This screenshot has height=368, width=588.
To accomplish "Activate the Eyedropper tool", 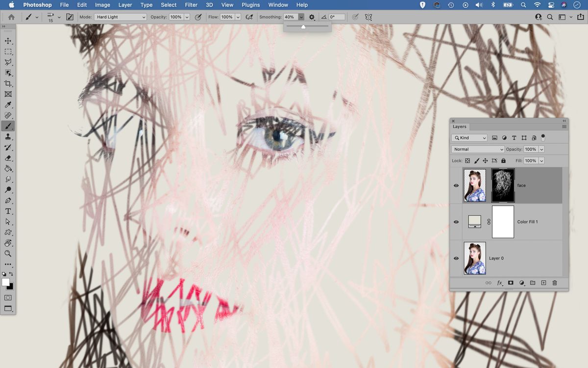I will [x=8, y=105].
